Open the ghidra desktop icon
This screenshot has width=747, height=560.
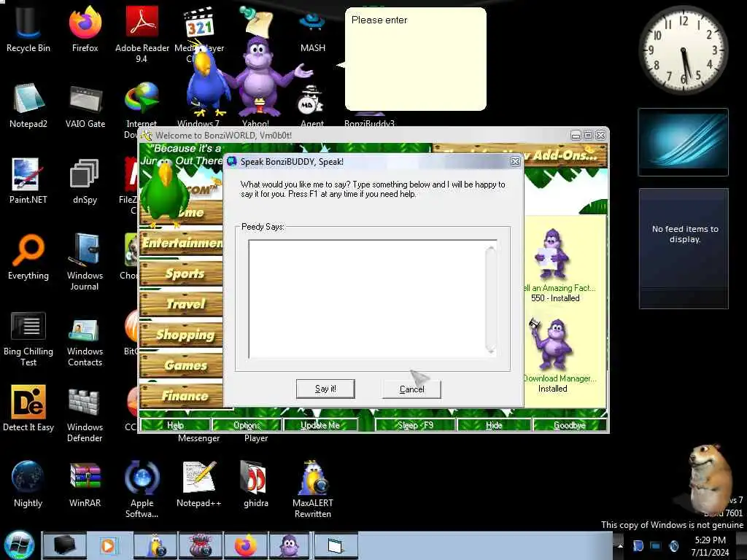(256, 485)
